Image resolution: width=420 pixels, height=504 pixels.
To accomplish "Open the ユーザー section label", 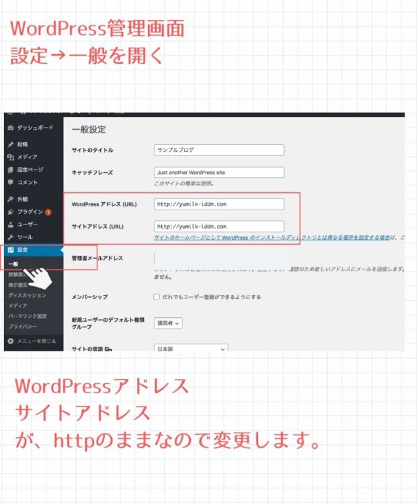I will pos(28,224).
